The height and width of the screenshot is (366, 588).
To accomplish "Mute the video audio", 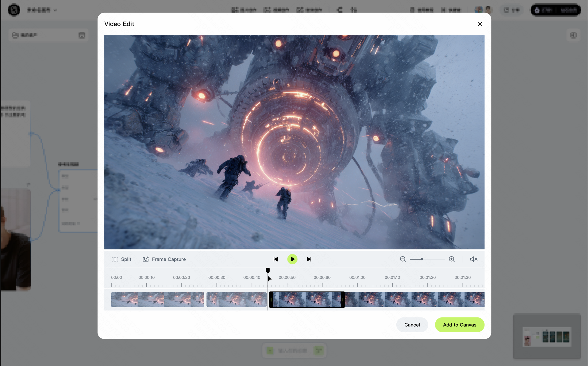I will point(474,259).
